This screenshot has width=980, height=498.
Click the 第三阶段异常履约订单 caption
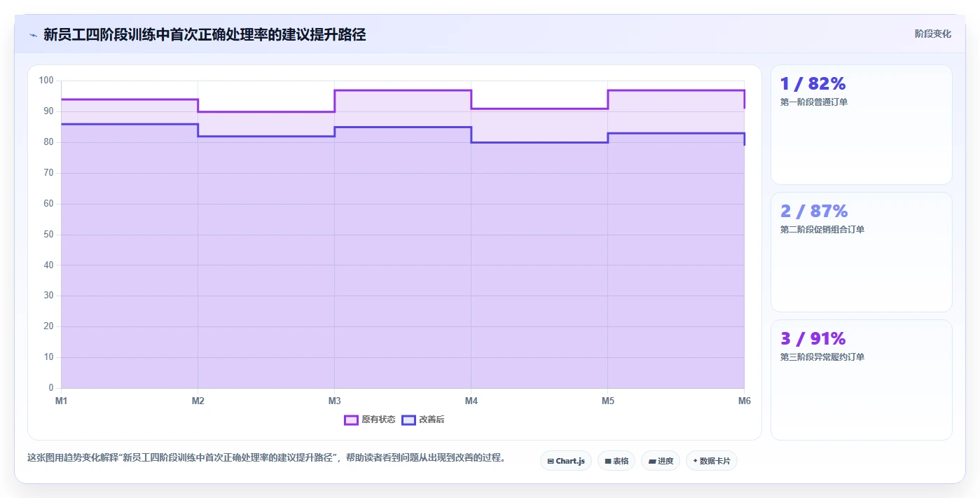[822, 357]
